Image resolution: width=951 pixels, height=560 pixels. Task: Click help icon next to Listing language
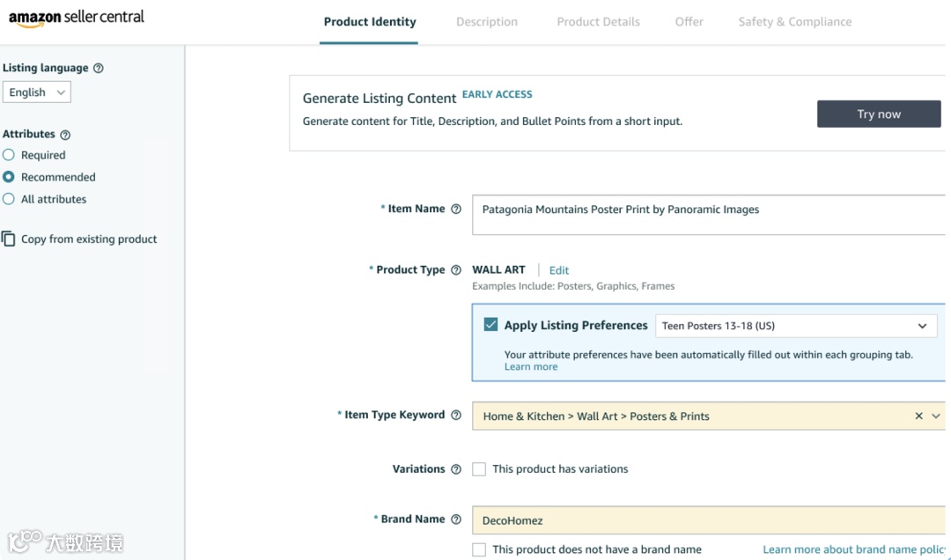click(99, 69)
